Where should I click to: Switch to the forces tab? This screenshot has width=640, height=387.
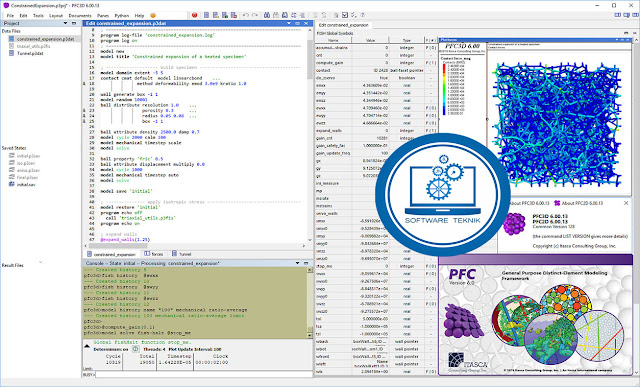(154, 254)
